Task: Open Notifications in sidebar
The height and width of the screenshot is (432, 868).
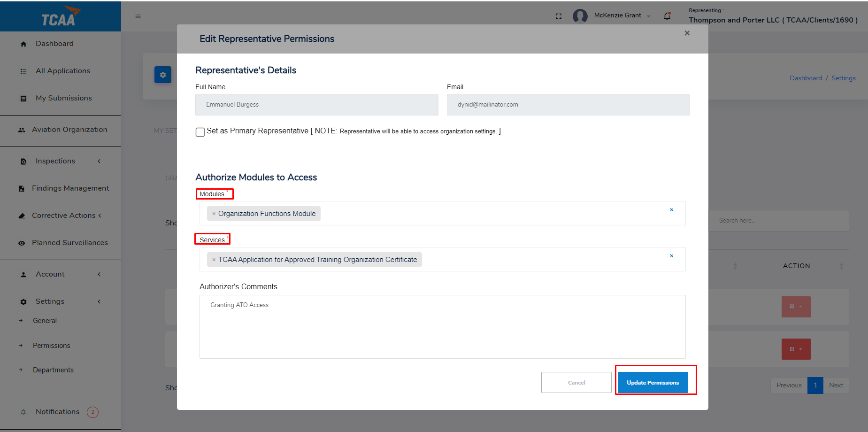Action: coord(57,412)
